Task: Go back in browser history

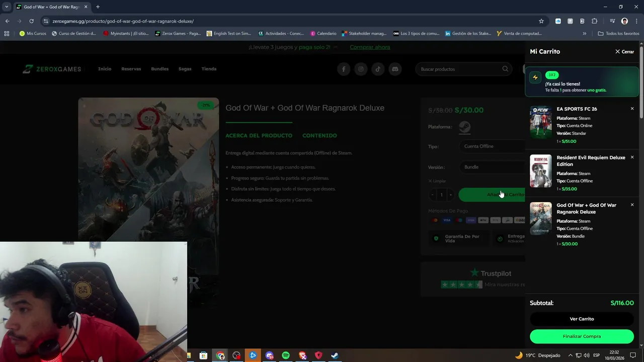Action: (x=7, y=21)
